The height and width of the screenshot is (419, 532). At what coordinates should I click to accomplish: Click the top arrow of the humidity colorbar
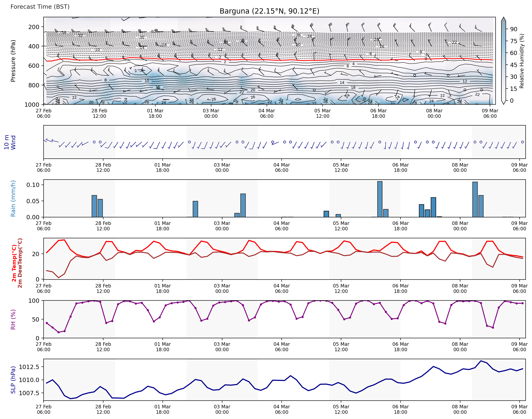(503, 19)
